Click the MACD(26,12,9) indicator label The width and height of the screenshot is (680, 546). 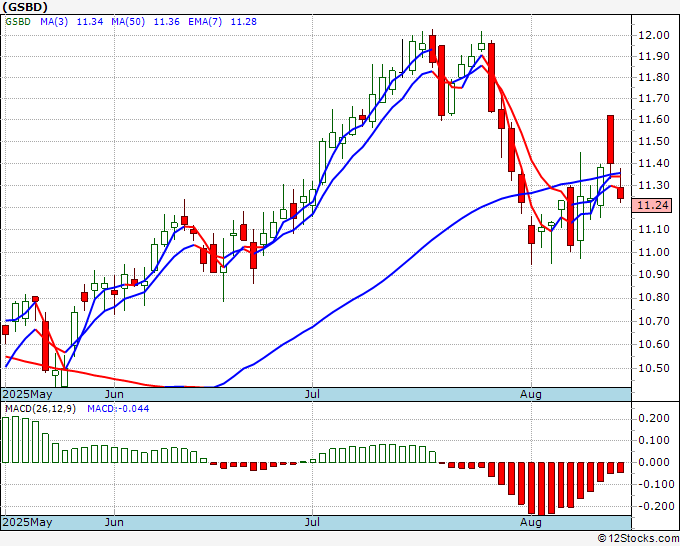40,409
